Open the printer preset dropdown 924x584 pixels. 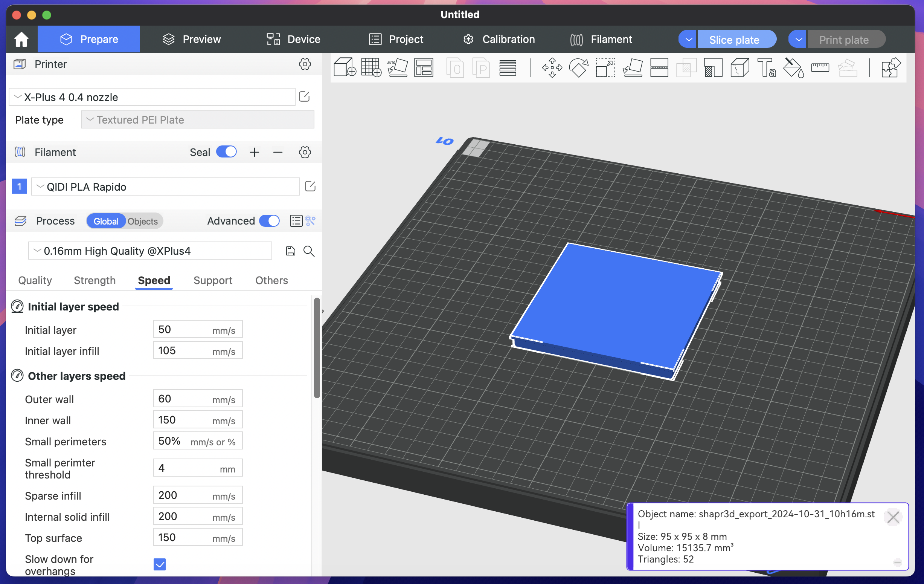(x=152, y=97)
